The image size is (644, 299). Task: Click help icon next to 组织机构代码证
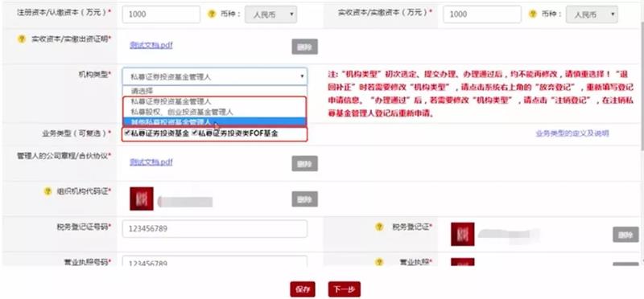pyautogui.click(x=47, y=191)
